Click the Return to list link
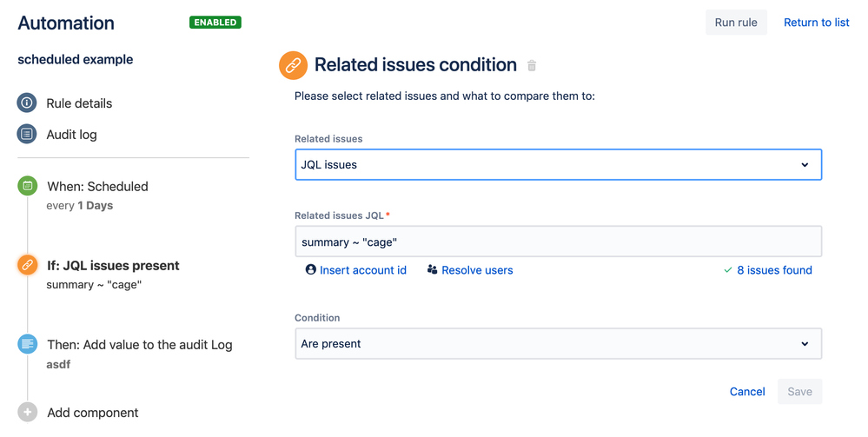 pyautogui.click(x=816, y=23)
